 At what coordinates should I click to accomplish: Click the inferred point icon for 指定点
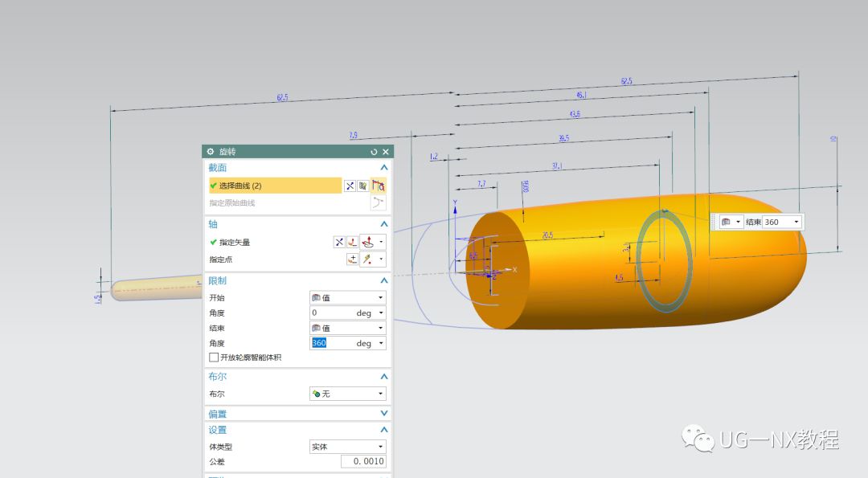tap(367, 259)
